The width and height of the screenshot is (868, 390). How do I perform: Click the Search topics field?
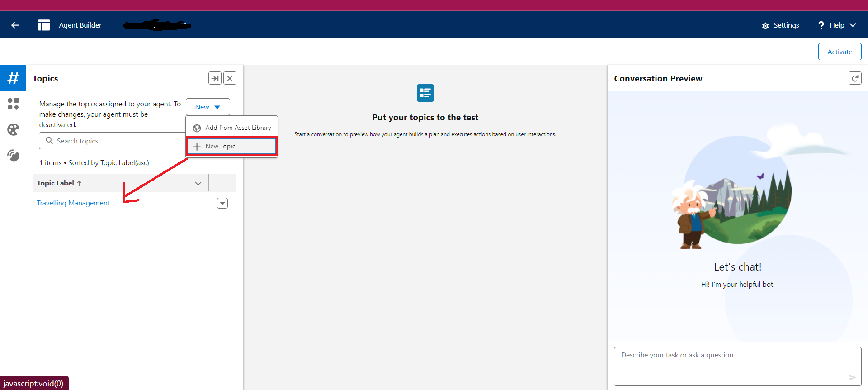click(x=113, y=141)
